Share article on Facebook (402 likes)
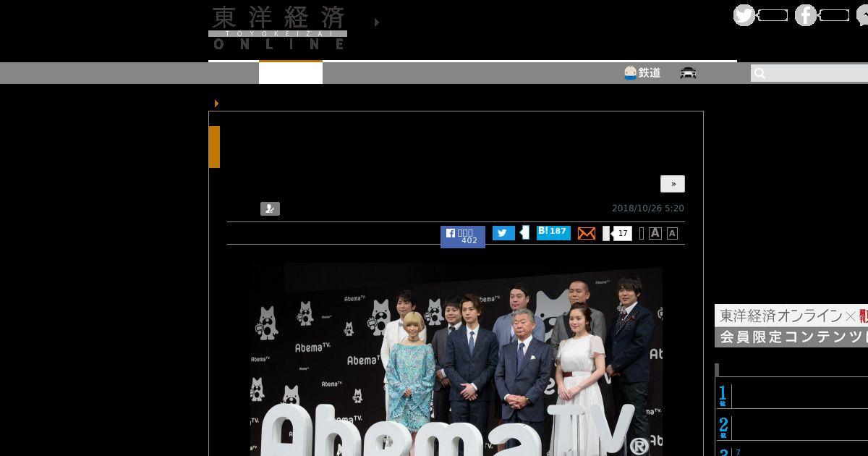 [x=463, y=237]
